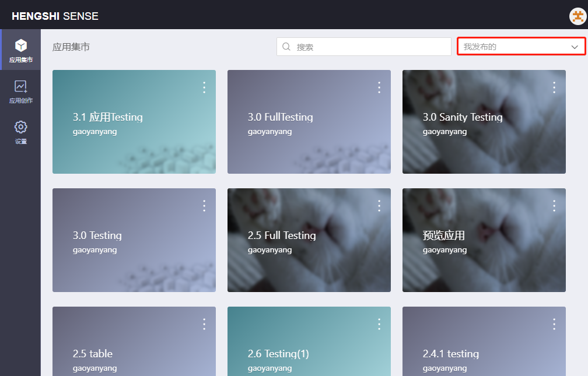Focus the 搜索 search field
The height and width of the screenshot is (376, 588).
coord(364,47)
